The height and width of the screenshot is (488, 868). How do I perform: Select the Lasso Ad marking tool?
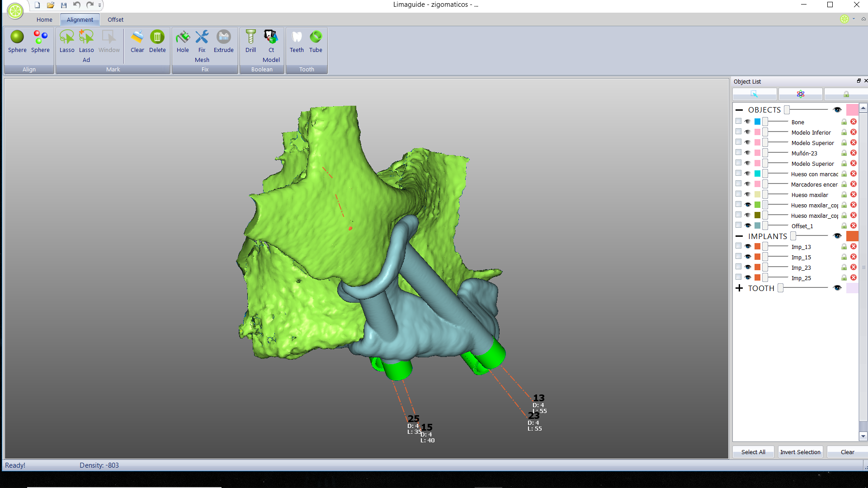pos(86,38)
